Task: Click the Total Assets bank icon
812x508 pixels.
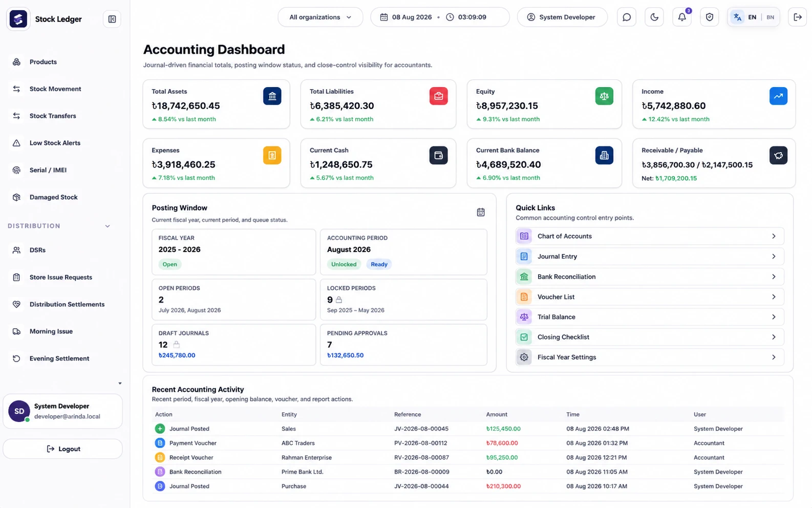Action: [x=272, y=96]
